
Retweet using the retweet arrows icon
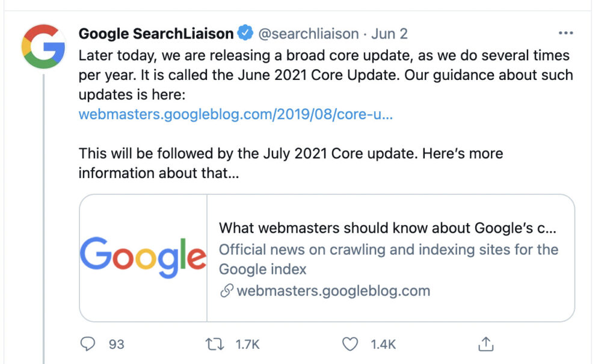click(x=215, y=344)
